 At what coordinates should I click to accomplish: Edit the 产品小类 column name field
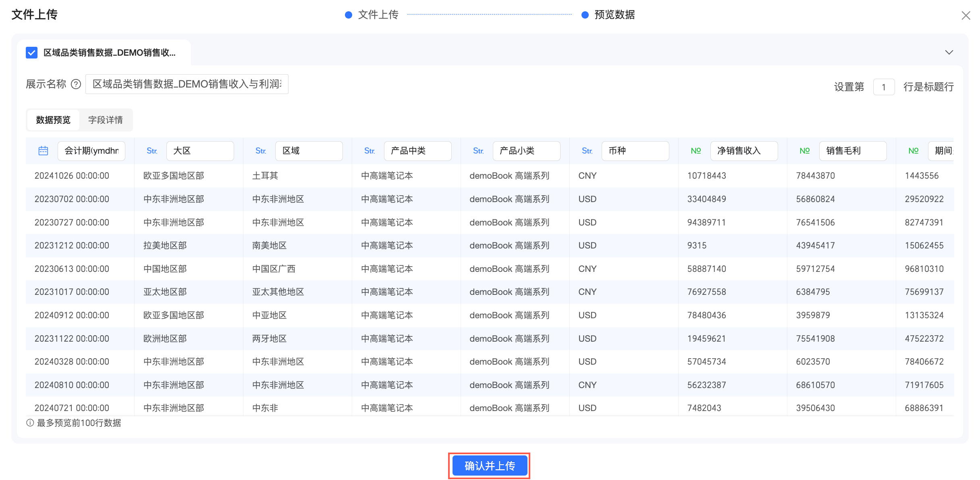click(x=527, y=151)
